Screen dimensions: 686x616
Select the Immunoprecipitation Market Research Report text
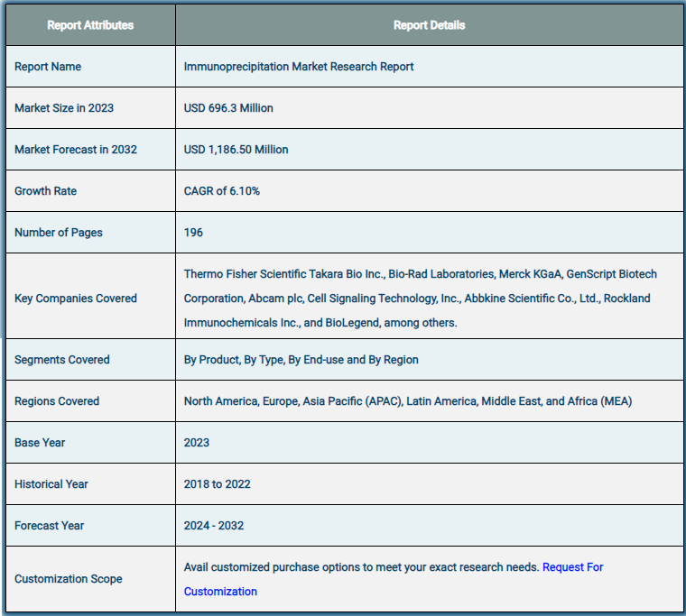click(299, 67)
